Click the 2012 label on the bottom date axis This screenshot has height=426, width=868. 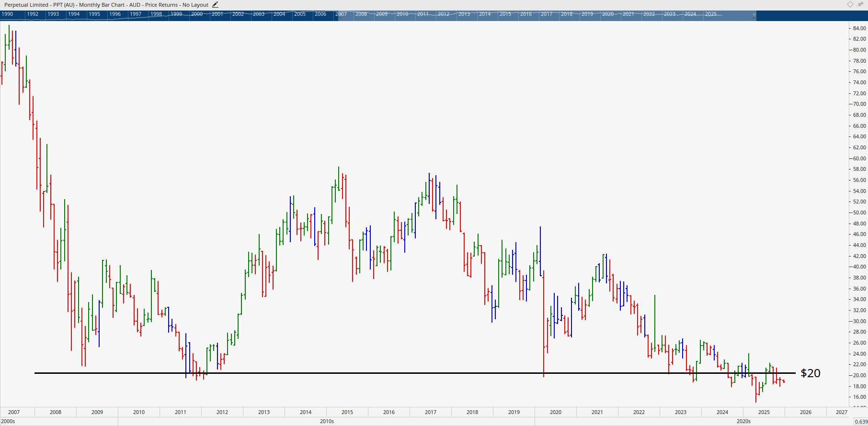222,412
